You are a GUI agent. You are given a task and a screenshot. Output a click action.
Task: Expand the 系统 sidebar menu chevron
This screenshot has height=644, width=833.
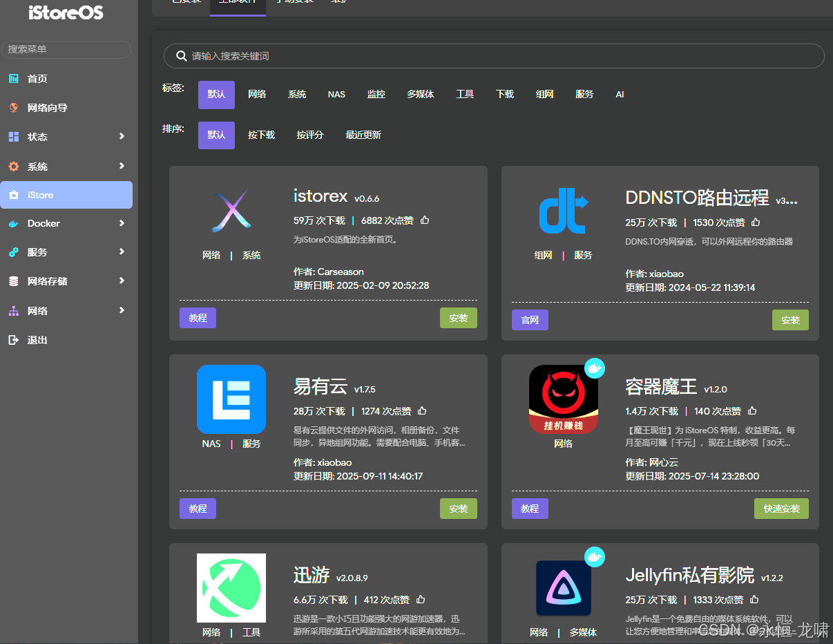(122, 166)
